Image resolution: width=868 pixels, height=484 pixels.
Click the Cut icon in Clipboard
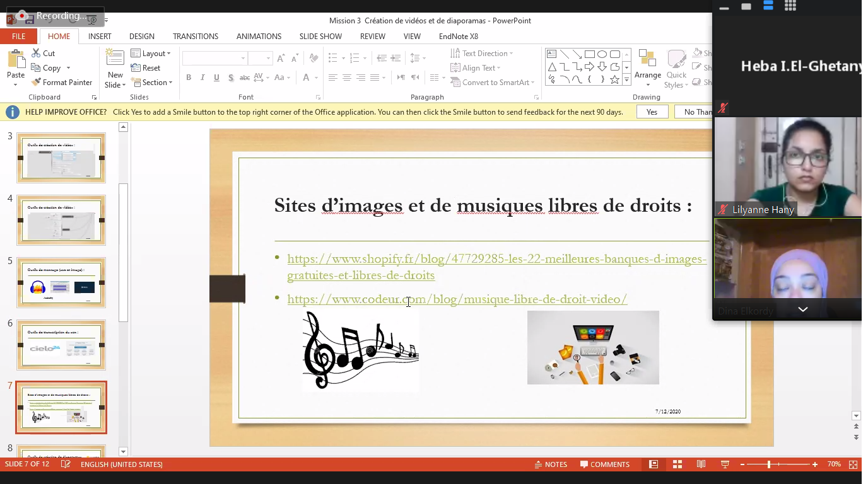[x=37, y=54]
